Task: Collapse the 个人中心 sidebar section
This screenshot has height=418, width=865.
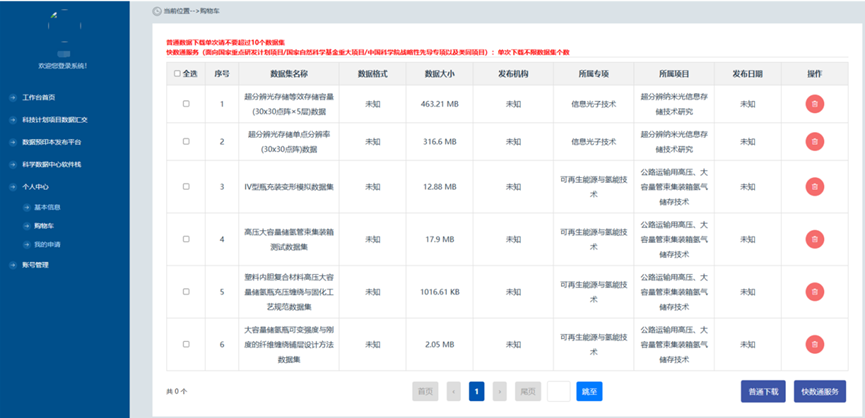Action: pos(36,186)
